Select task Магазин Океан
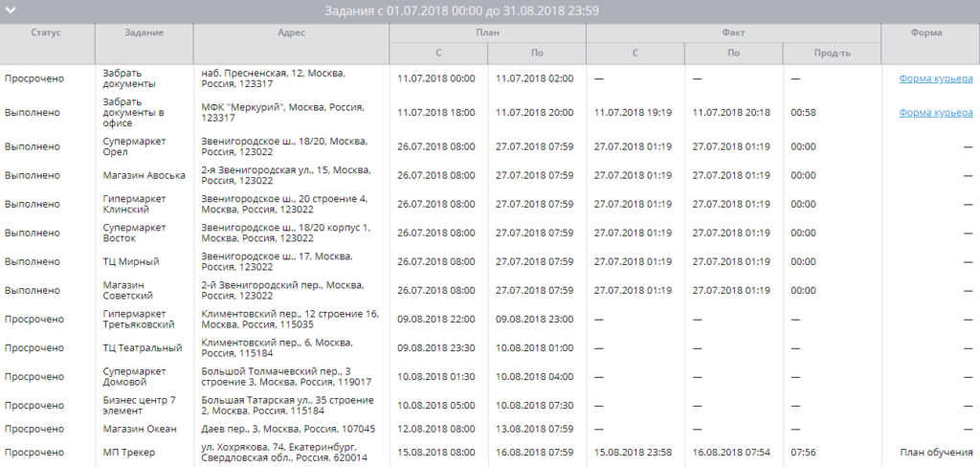This screenshot has height=467, width=980. (x=140, y=430)
